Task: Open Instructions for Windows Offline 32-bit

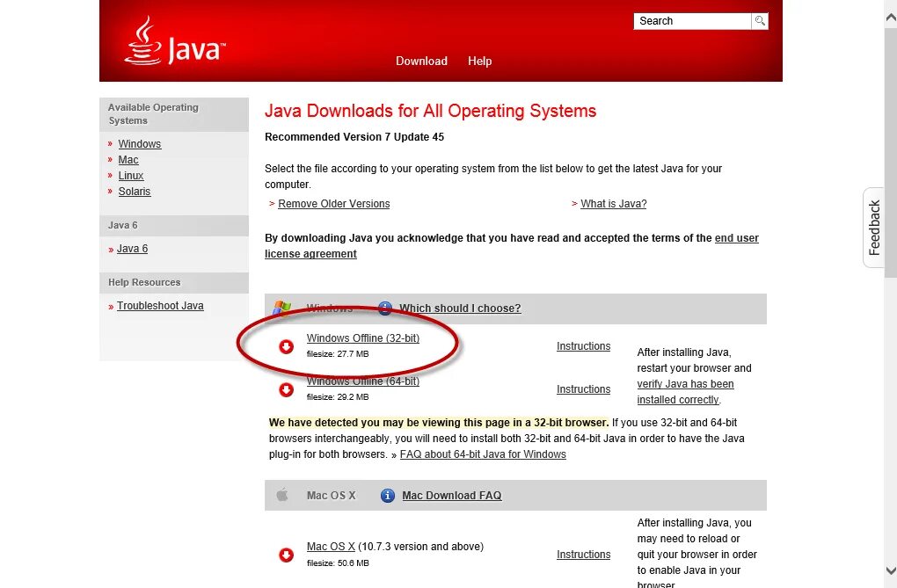Action: [x=584, y=346]
